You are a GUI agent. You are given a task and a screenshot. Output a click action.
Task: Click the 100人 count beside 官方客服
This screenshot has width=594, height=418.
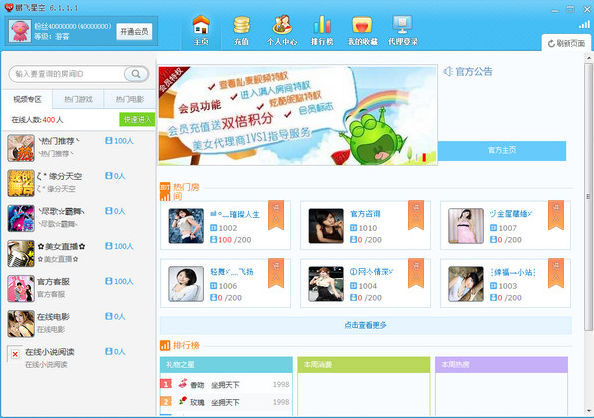pyautogui.click(x=119, y=281)
